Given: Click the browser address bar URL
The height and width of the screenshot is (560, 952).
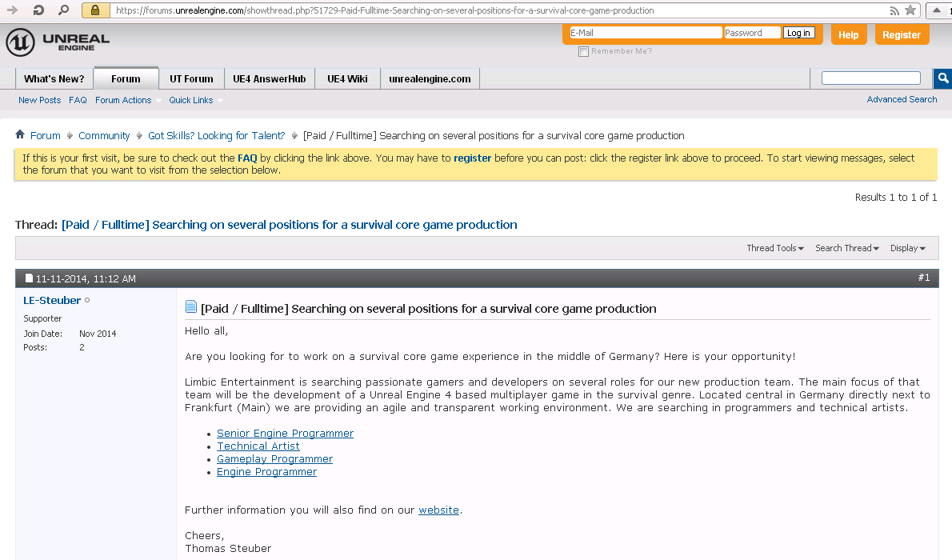Looking at the screenshot, I should click(x=385, y=10).
